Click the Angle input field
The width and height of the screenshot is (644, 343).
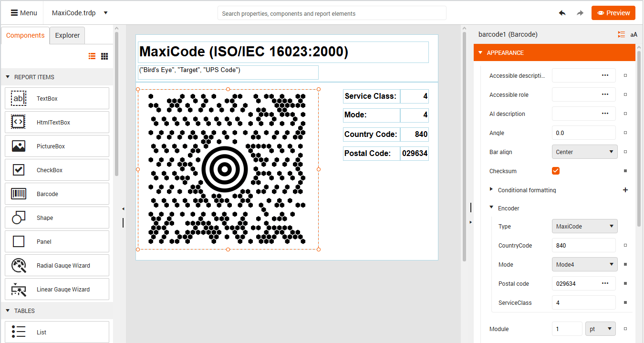coord(583,133)
